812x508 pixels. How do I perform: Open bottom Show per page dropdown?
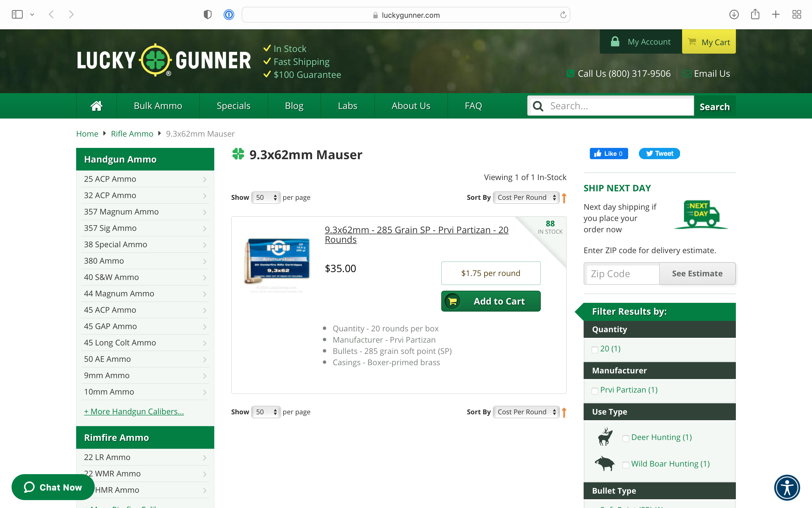tap(266, 412)
